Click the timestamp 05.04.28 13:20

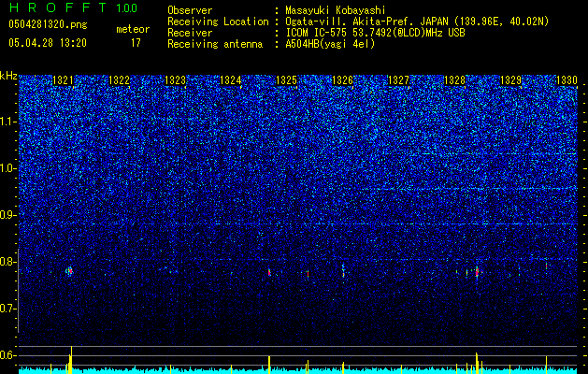coord(48,43)
